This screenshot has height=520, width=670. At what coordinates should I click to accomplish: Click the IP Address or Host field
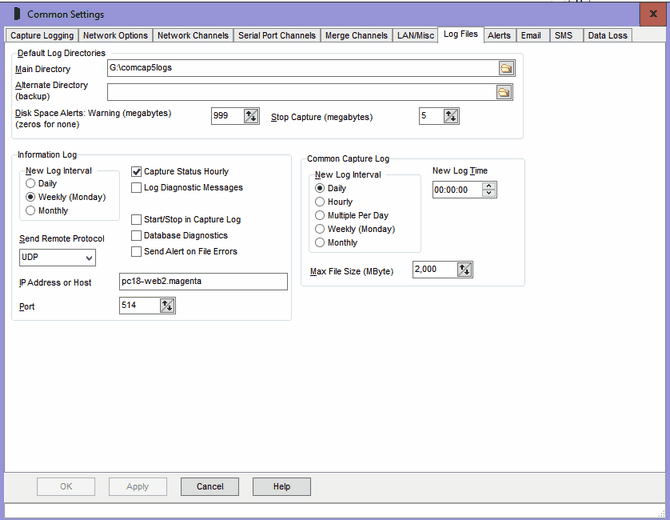click(203, 282)
